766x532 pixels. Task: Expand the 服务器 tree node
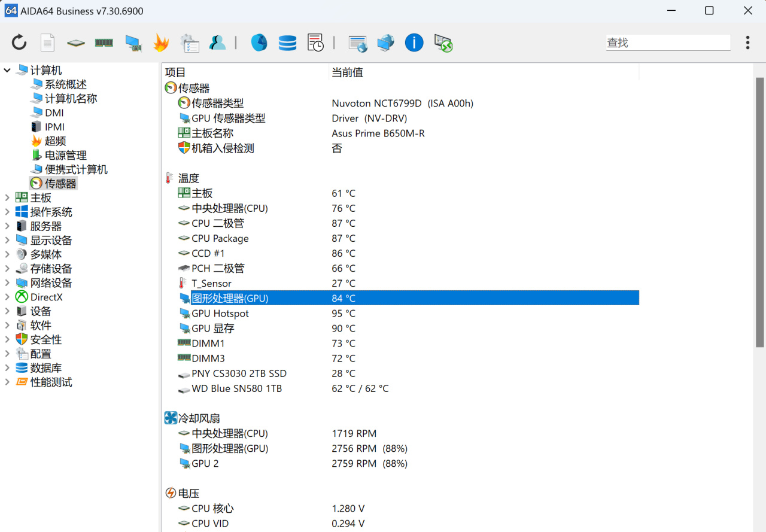tap(7, 226)
